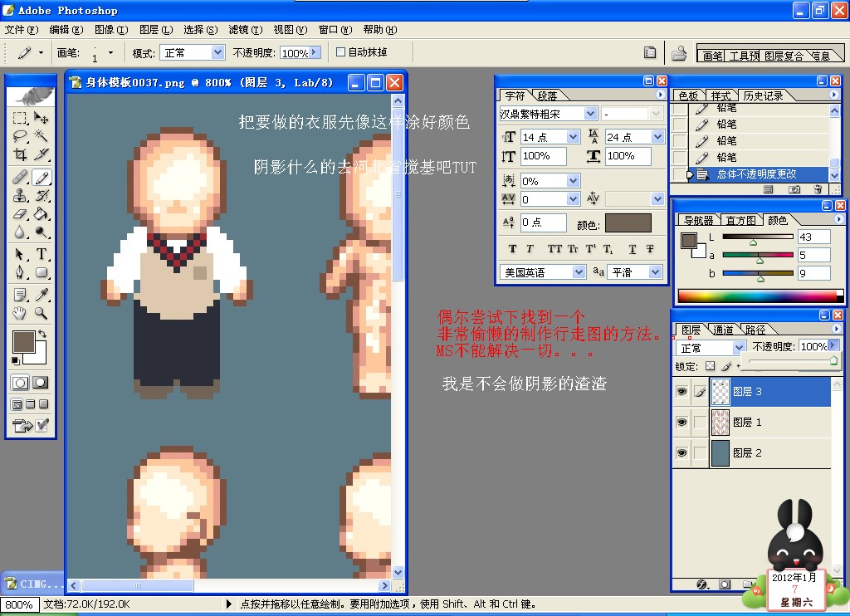The image size is (850, 616).
Task: Select the Pencil tool in toolbox
Action: [42, 177]
